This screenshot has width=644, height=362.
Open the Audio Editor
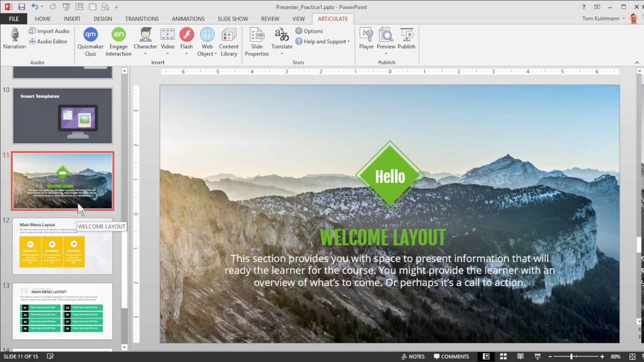48,42
